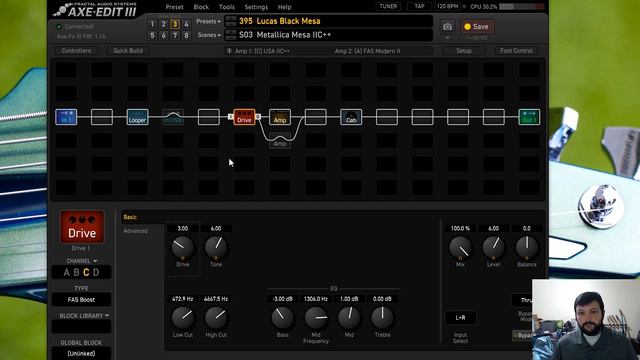Open the Global Block (Unlinked) selector
Image resolution: width=640 pixels, height=360 pixels.
pos(81,353)
